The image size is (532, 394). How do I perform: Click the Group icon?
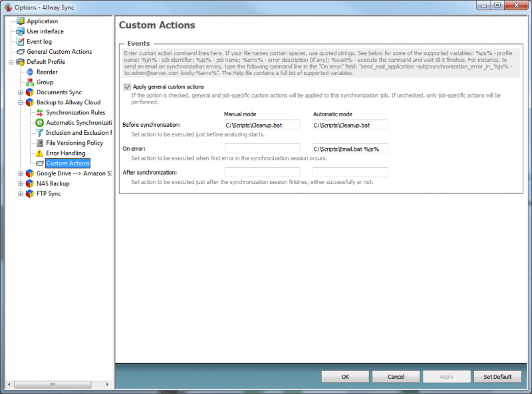[30, 82]
